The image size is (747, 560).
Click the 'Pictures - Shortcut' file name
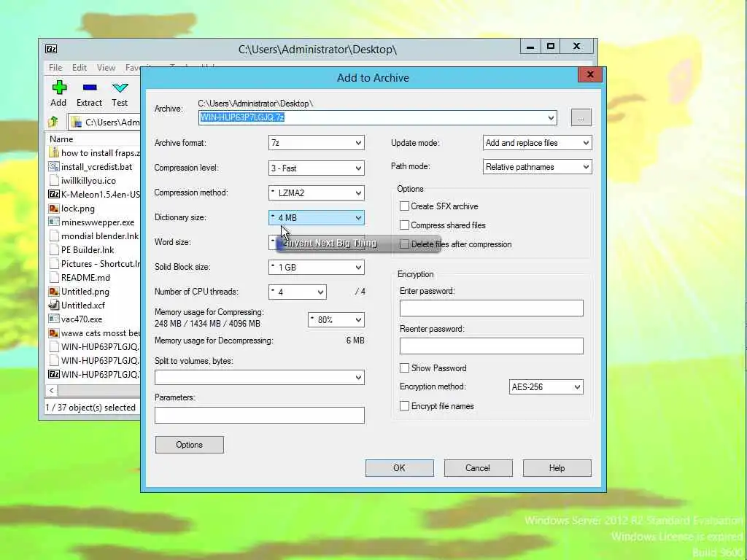coord(101,264)
